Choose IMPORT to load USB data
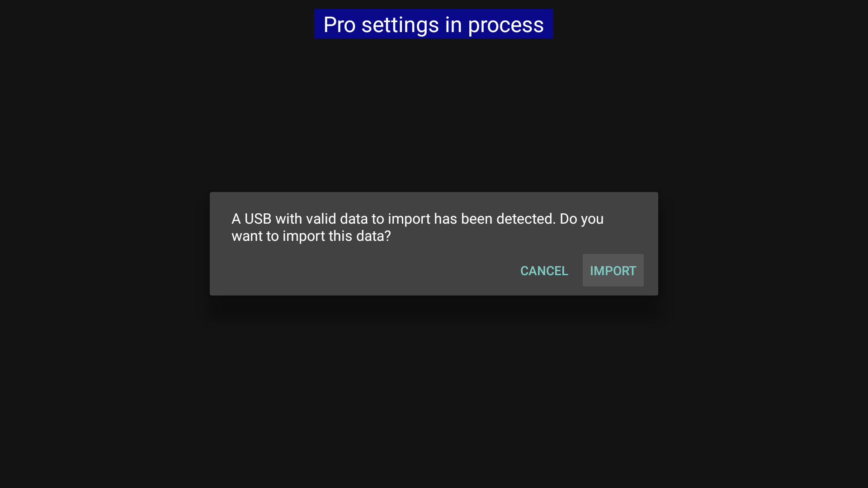This screenshot has height=488, width=868. (x=613, y=270)
